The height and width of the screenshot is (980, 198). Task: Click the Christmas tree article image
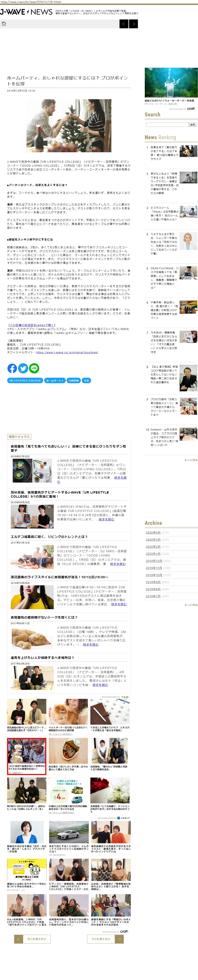[x=69, y=126]
